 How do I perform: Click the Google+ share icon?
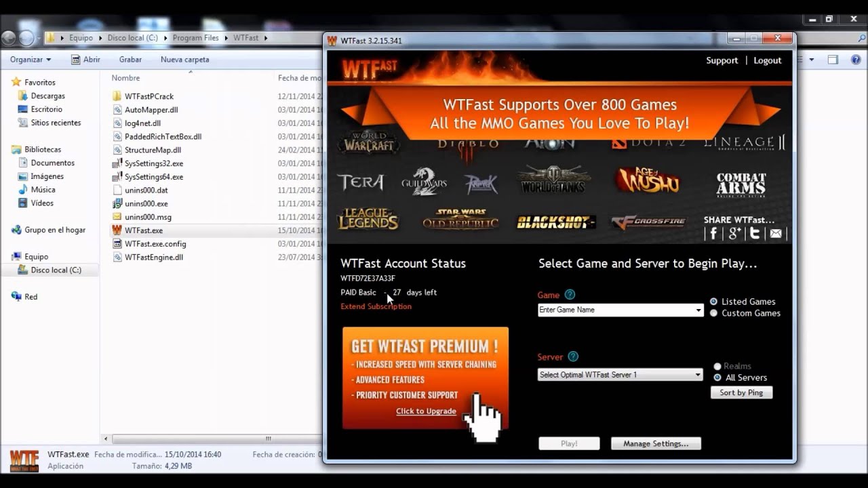click(734, 234)
